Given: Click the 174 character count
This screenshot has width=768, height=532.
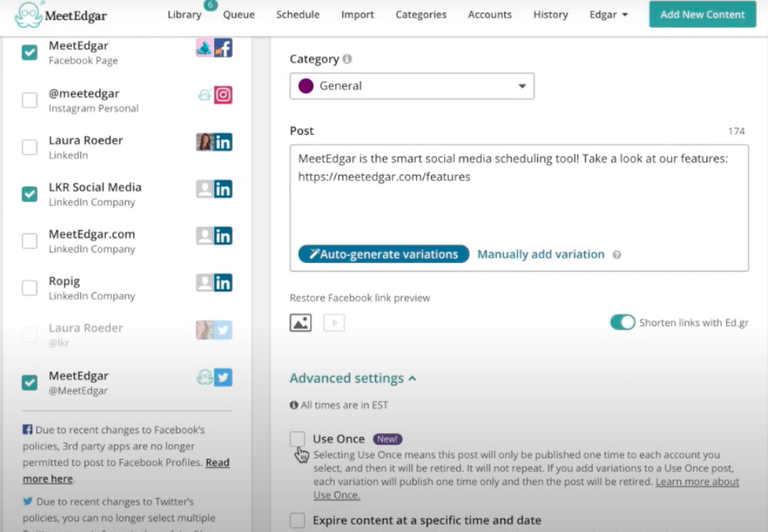Looking at the screenshot, I should pos(737,131).
